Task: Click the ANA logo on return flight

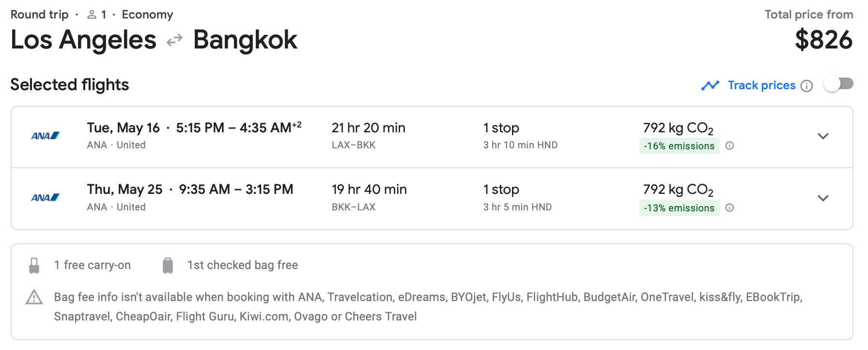Action: tap(45, 198)
